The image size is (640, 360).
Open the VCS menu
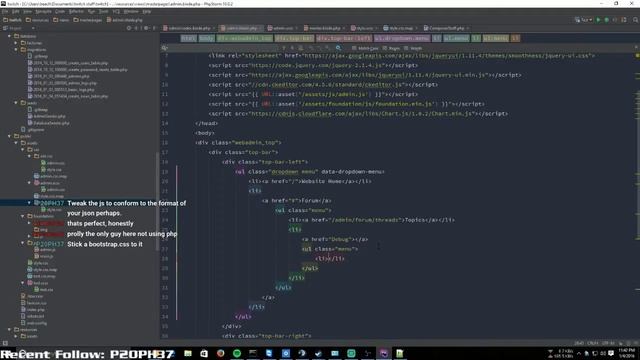pos(116,11)
